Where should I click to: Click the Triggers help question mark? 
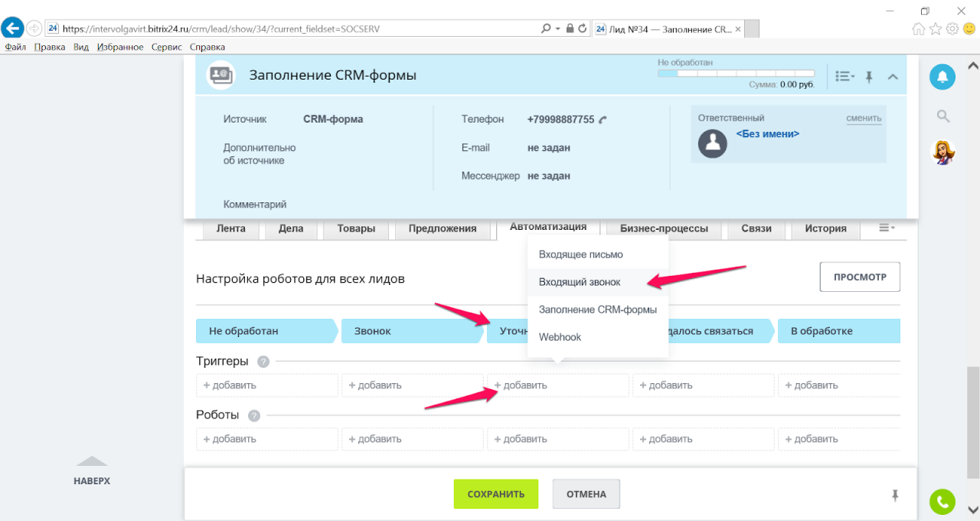pyautogui.click(x=263, y=362)
